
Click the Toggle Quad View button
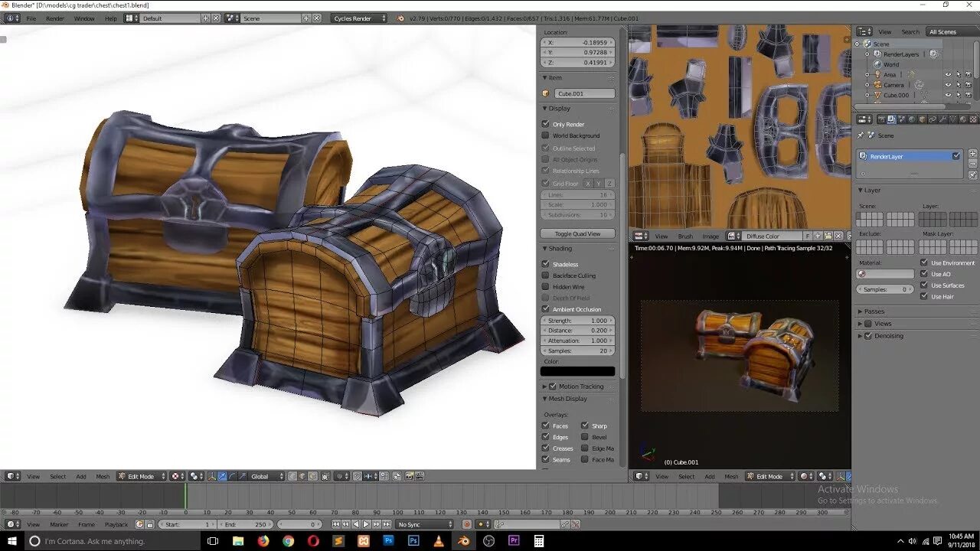tap(577, 233)
